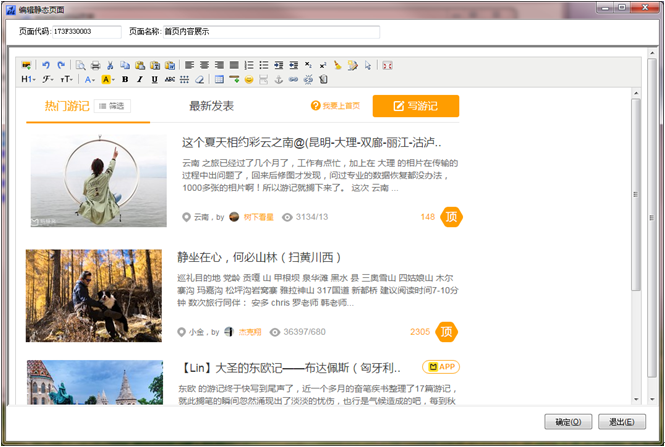Click the copy icon
This screenshot has height=447, width=665.
tap(125, 65)
